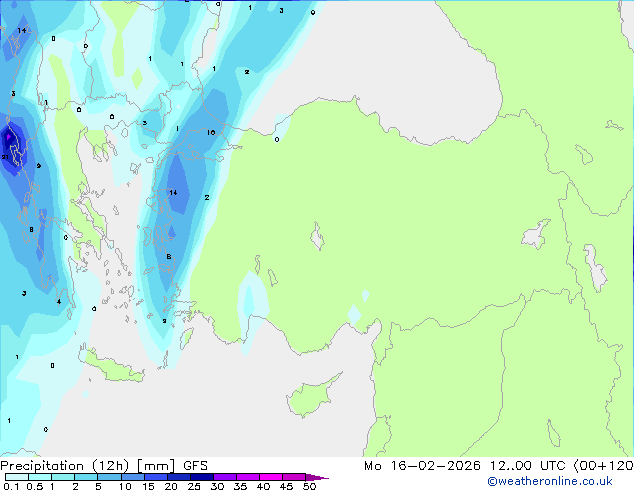Open the weatheronline.co.uk copyright link

point(550,481)
